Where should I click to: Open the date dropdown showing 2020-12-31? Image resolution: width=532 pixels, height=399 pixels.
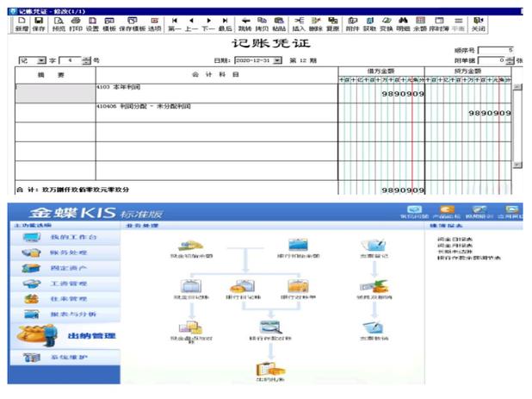point(278,61)
